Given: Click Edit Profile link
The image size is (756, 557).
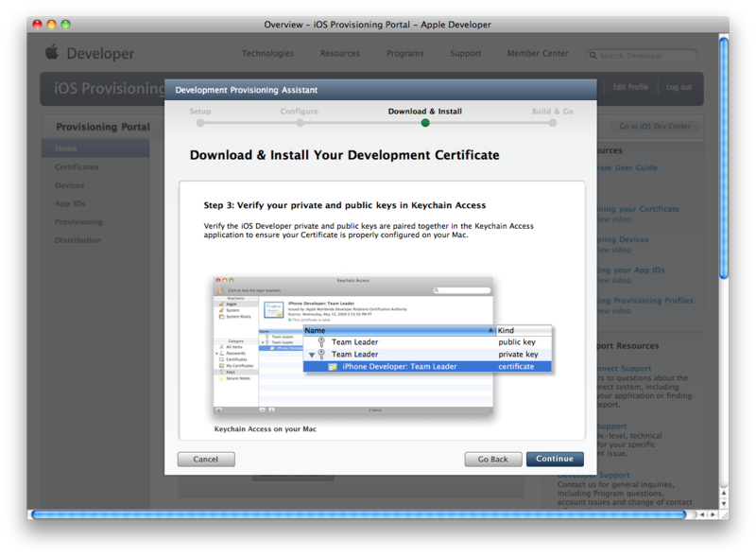Looking at the screenshot, I should [630, 87].
